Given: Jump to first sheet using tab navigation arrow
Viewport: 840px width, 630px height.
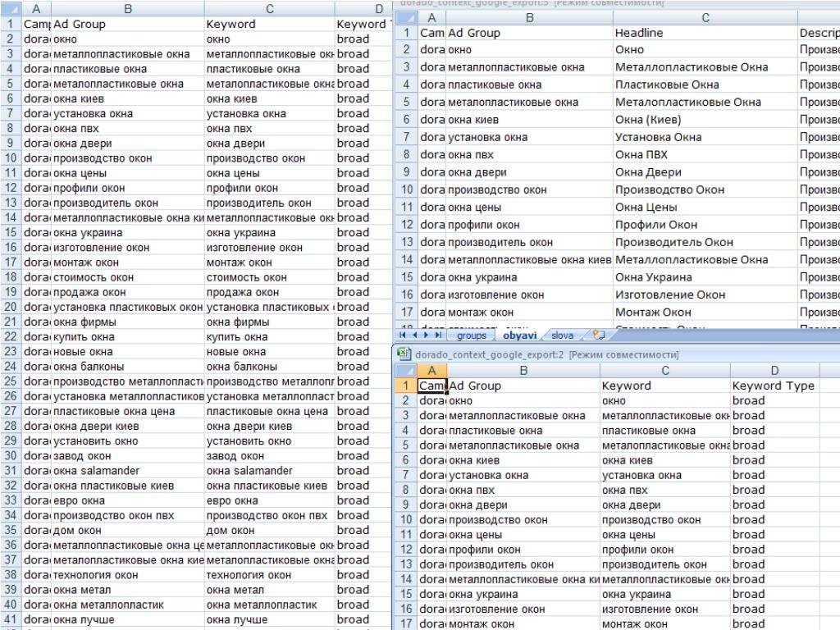Looking at the screenshot, I should pos(403,336).
